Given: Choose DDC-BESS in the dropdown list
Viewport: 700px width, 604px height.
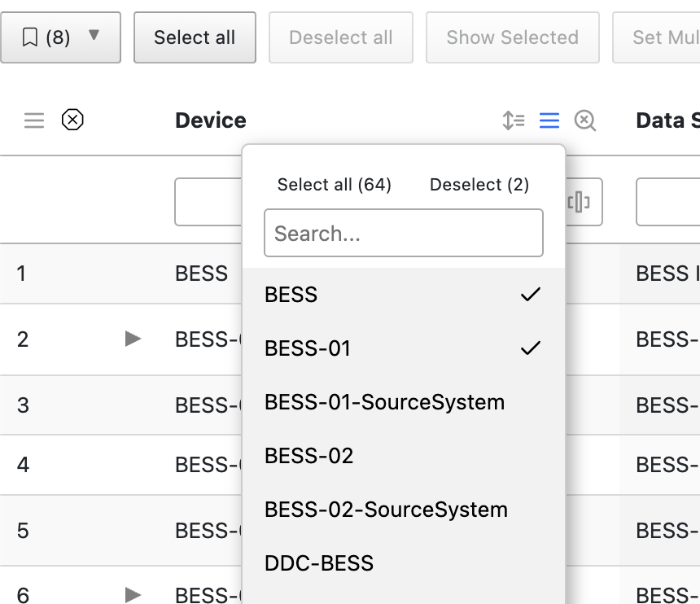Looking at the screenshot, I should [319, 563].
